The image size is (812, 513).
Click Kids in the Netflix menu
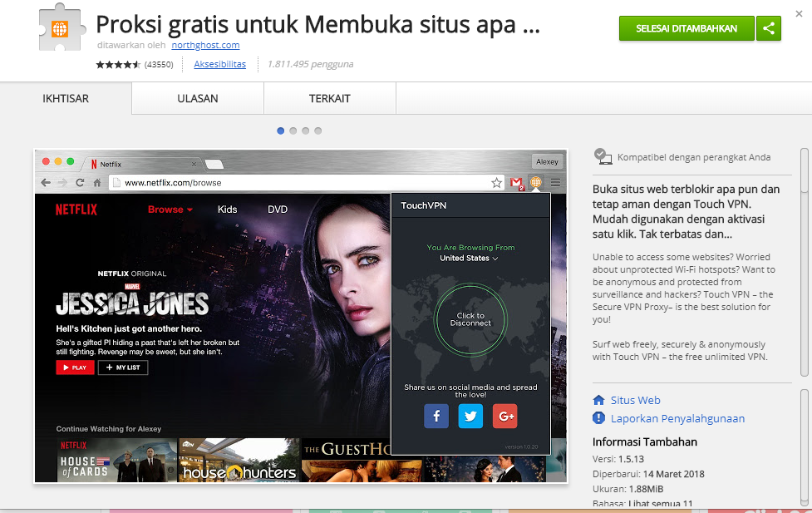tap(228, 210)
